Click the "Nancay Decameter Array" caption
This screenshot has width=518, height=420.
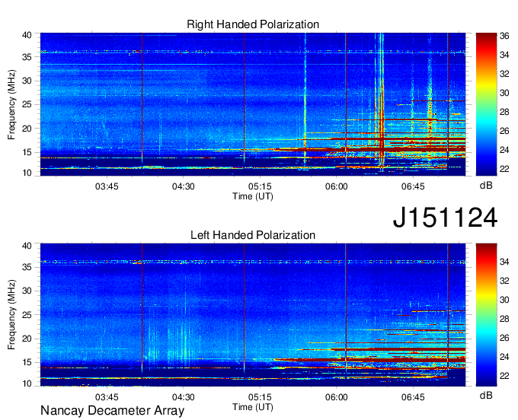112,410
